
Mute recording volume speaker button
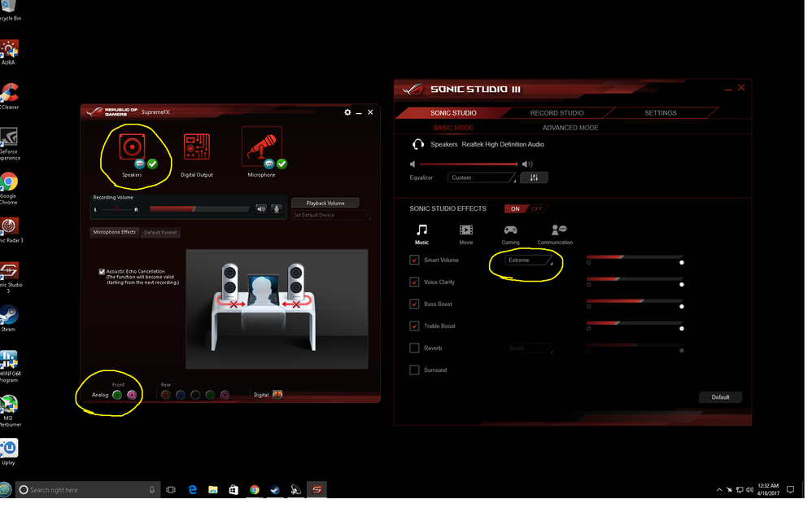click(261, 209)
